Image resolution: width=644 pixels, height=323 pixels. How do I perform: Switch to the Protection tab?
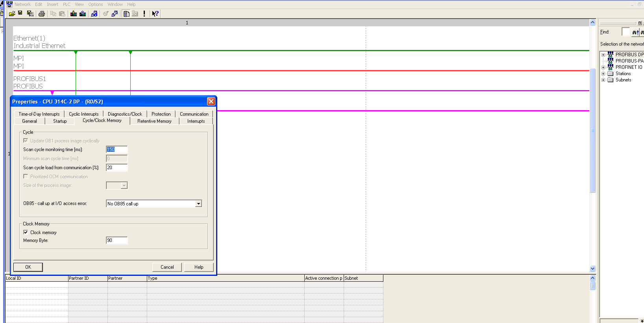coord(161,114)
